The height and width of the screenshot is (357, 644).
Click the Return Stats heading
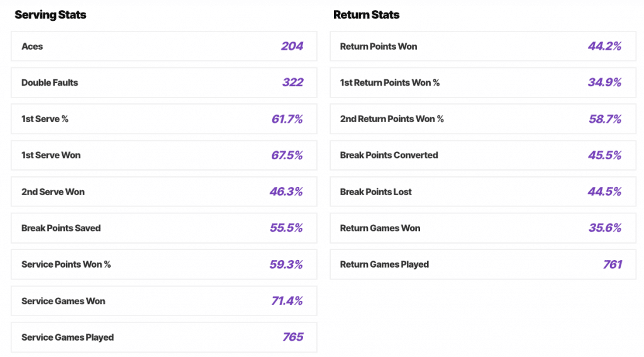[367, 15]
